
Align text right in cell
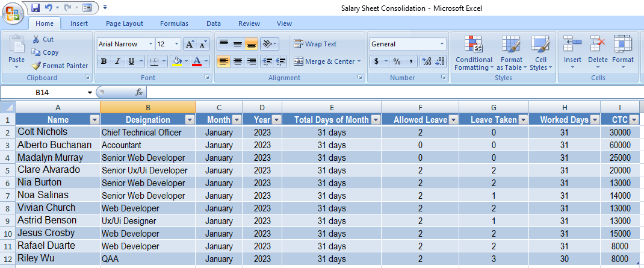tap(252, 61)
